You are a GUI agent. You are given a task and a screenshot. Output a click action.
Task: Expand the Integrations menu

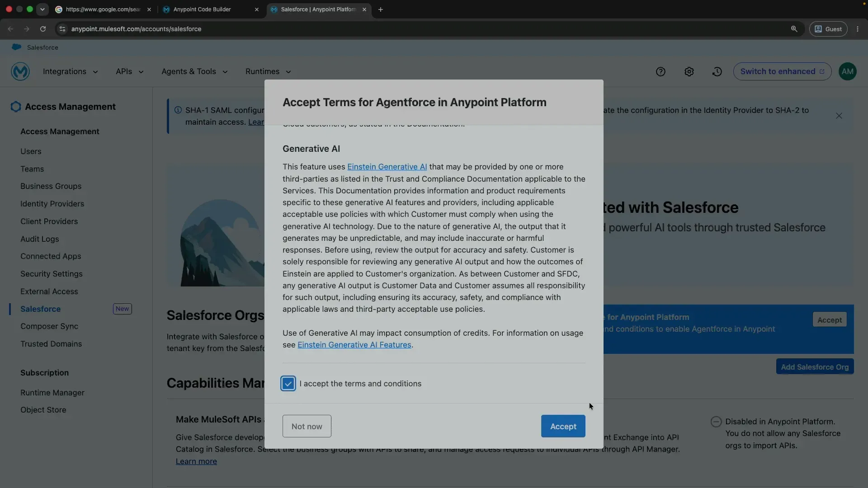[x=71, y=71]
